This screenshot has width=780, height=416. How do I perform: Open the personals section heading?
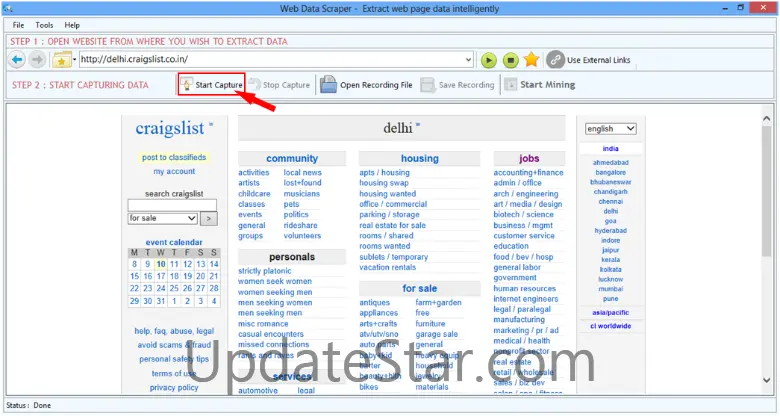click(x=292, y=257)
